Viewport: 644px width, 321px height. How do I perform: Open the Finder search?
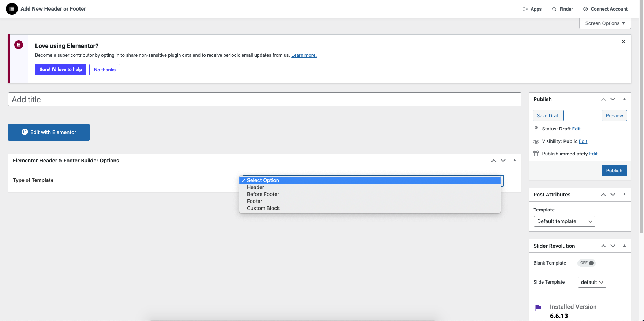click(x=562, y=9)
